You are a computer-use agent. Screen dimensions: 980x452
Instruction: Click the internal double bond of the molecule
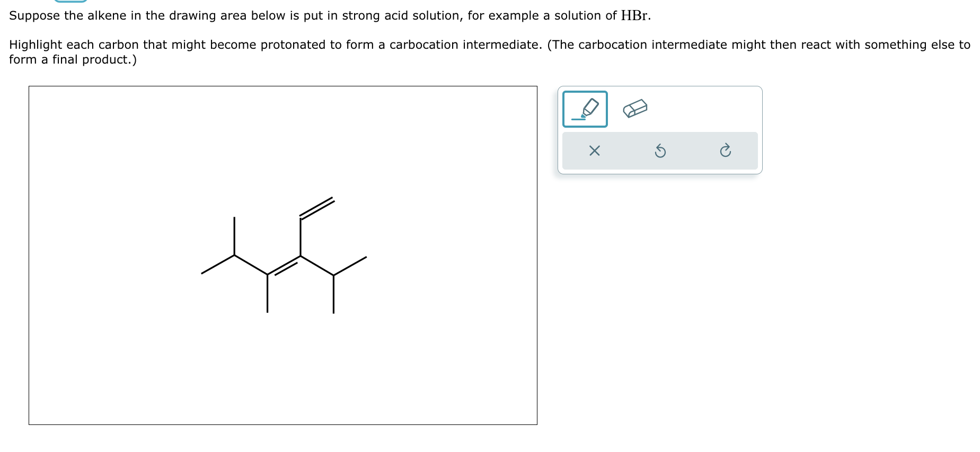(x=285, y=264)
